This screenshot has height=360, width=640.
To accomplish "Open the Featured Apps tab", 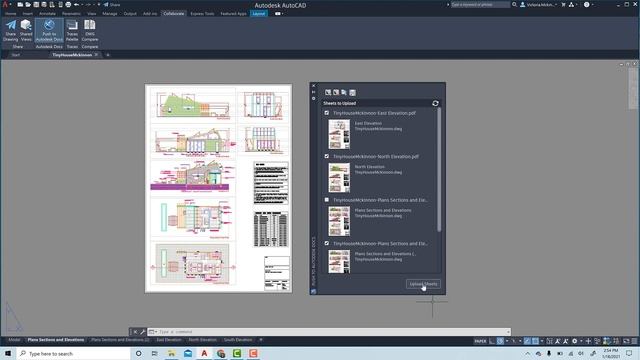I will (x=233, y=13).
